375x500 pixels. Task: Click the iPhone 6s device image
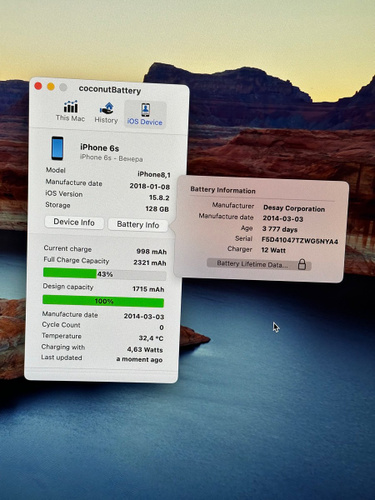tap(57, 148)
